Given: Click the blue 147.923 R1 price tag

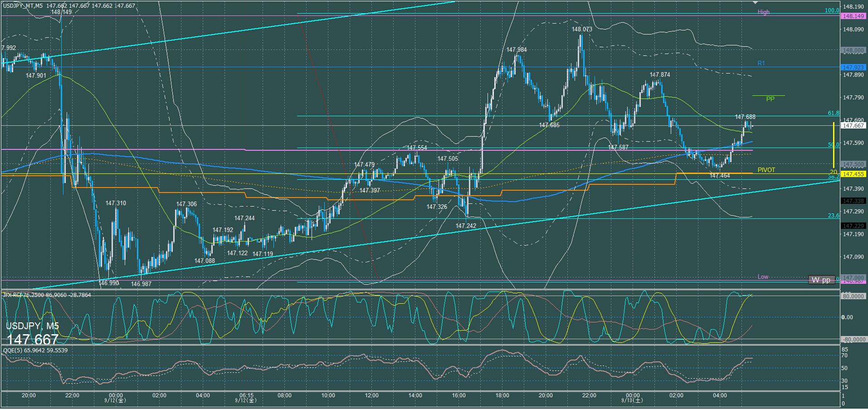Looking at the screenshot, I should [x=853, y=67].
